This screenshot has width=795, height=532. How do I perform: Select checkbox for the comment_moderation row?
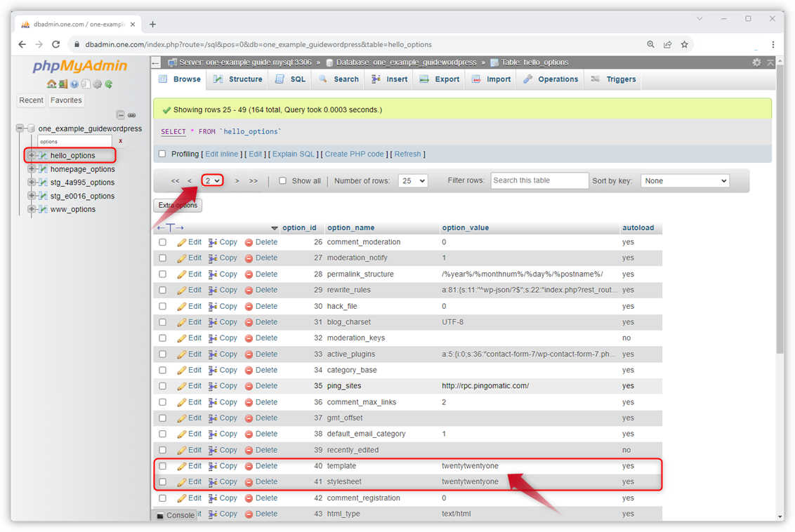click(x=162, y=241)
